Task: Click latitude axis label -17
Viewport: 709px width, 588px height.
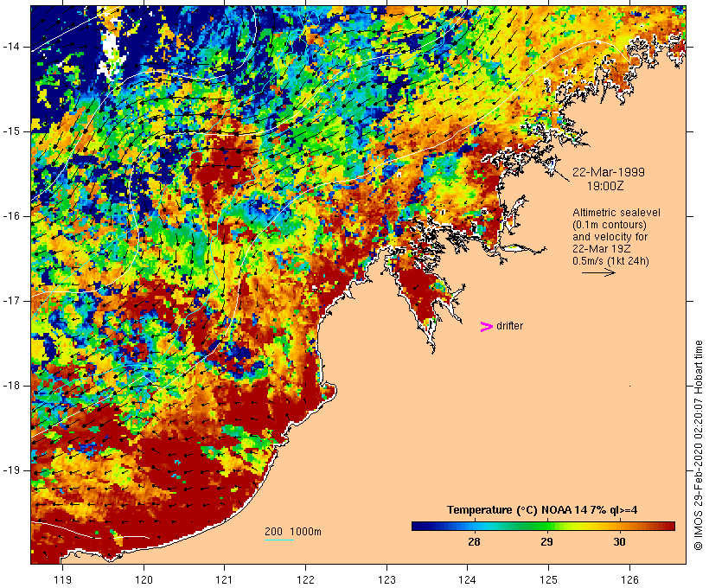Action: (10, 301)
